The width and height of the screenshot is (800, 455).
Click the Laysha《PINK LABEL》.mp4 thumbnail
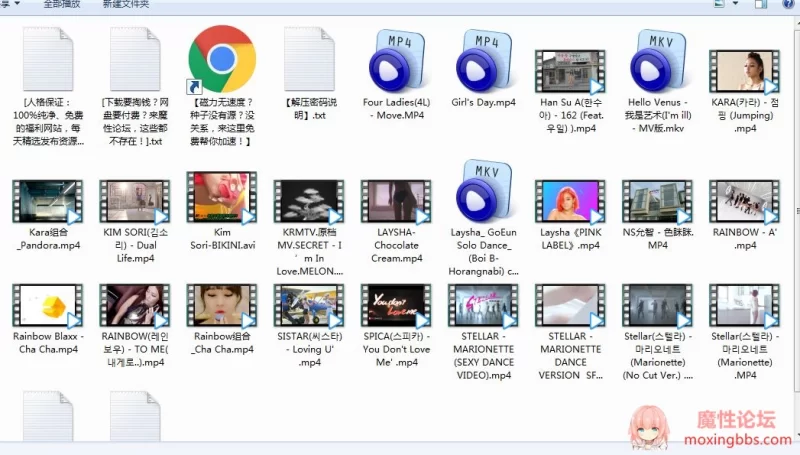pyautogui.click(x=570, y=201)
